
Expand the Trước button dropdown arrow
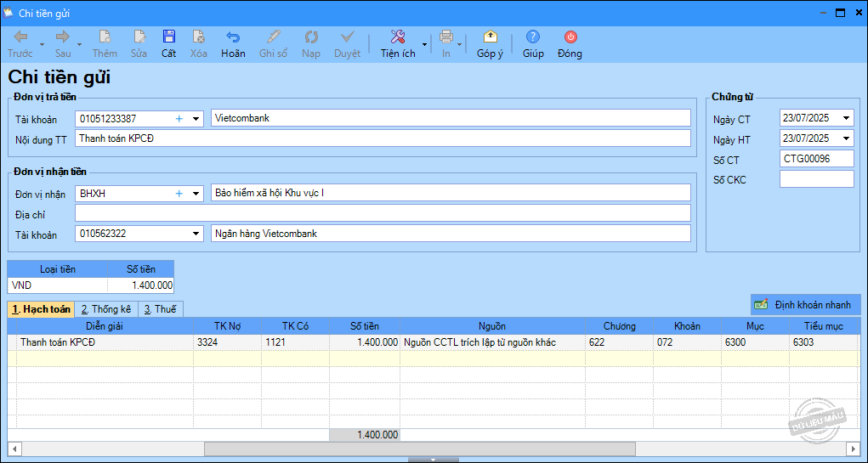[42, 44]
